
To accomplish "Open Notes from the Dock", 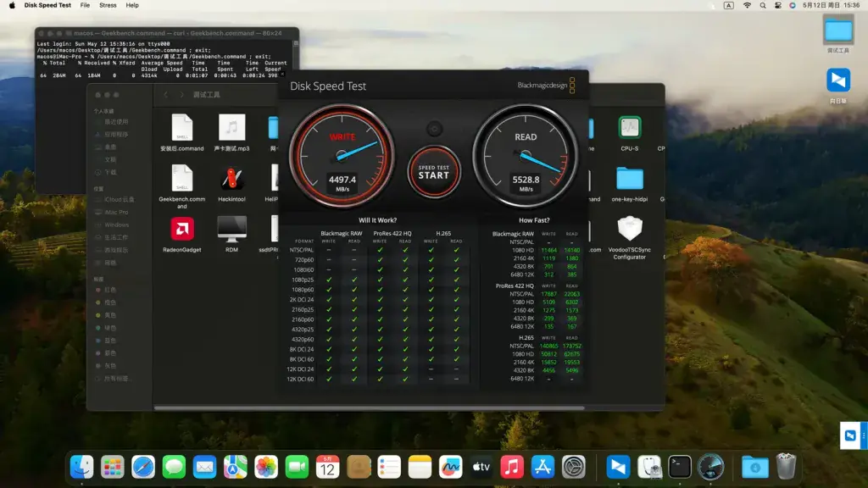I will [420, 468].
